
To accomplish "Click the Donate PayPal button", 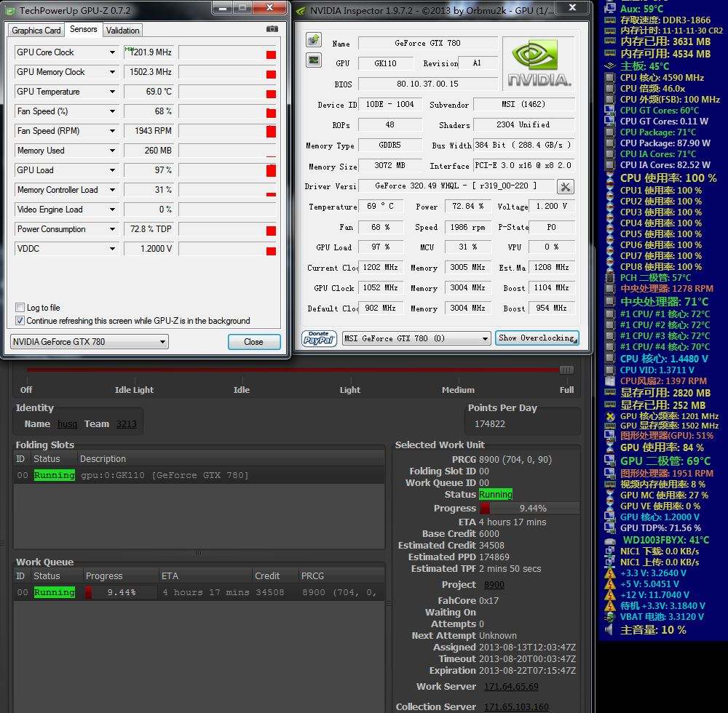I will coord(319,338).
